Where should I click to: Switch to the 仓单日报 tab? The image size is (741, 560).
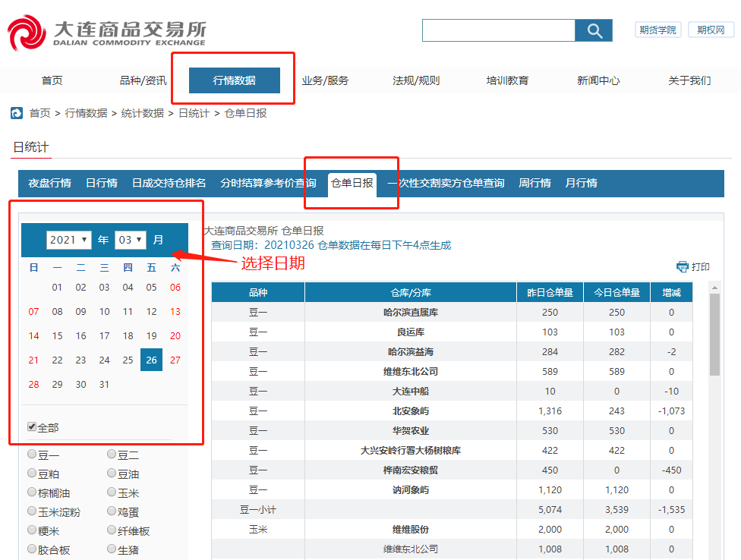click(352, 183)
